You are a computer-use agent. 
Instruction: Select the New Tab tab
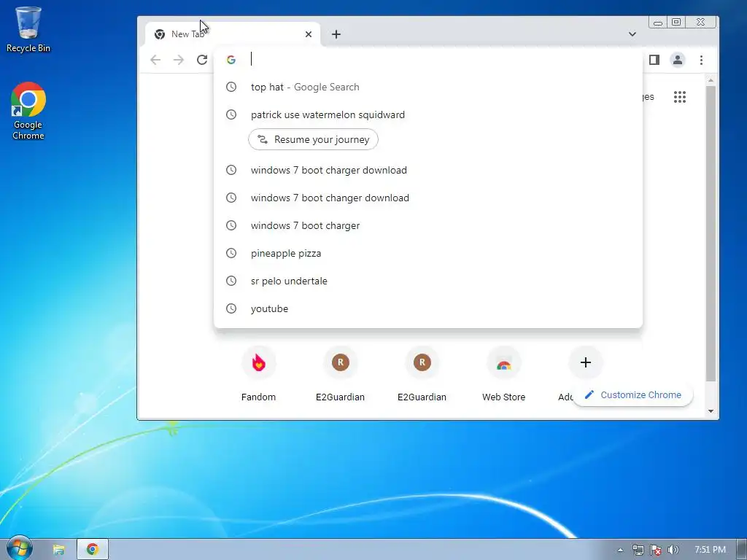click(x=233, y=34)
